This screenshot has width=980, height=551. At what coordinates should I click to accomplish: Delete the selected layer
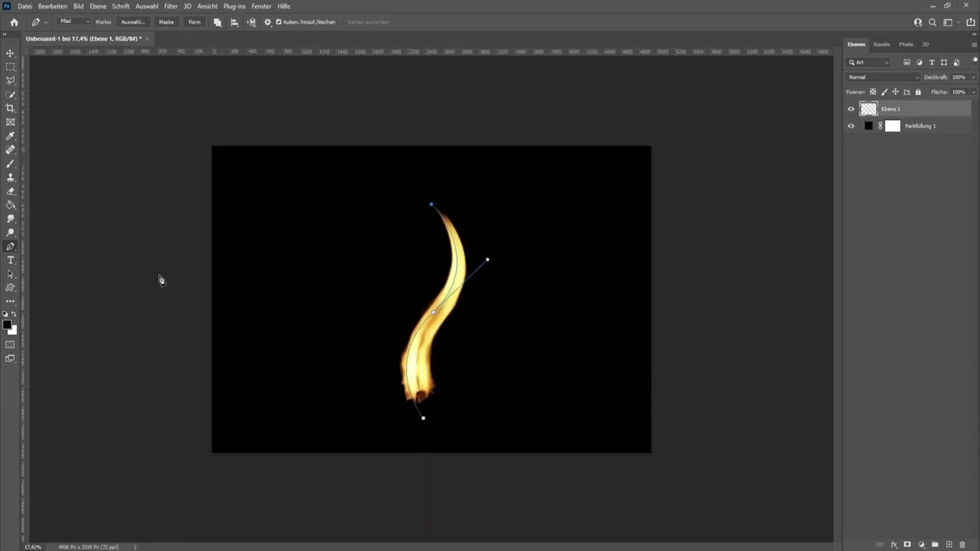click(963, 544)
